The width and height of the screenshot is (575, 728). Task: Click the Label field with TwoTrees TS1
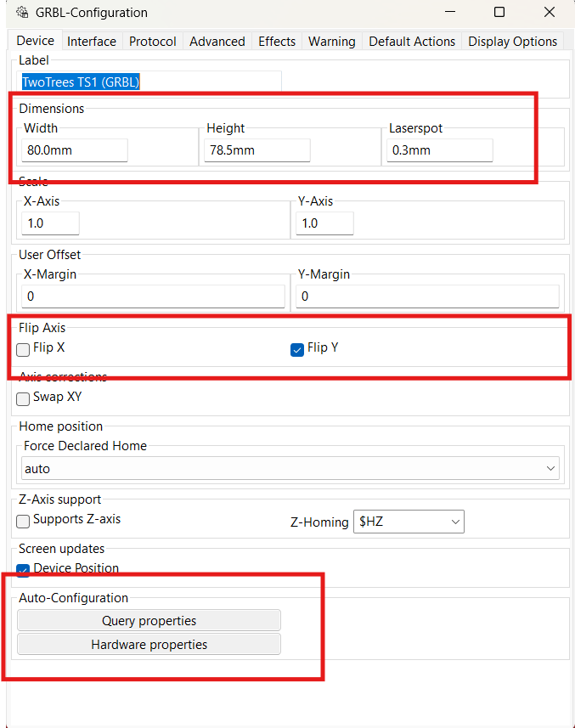coord(150,82)
